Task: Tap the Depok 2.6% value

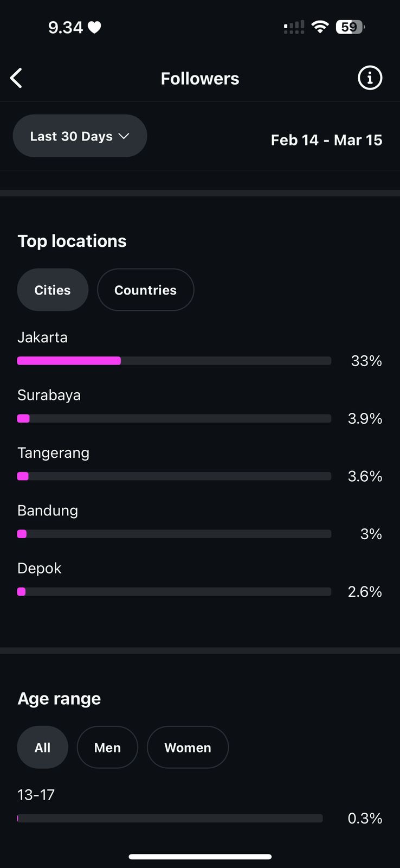Action: [x=365, y=592]
